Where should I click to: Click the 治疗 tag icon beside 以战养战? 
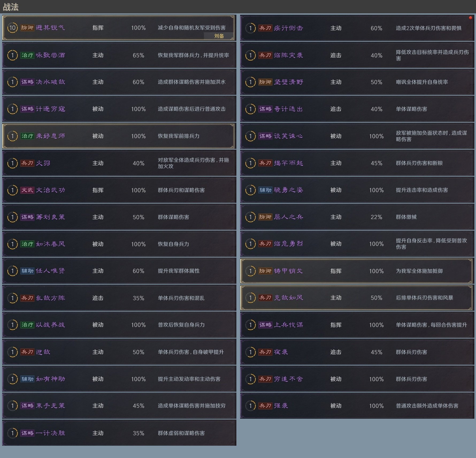(28, 325)
